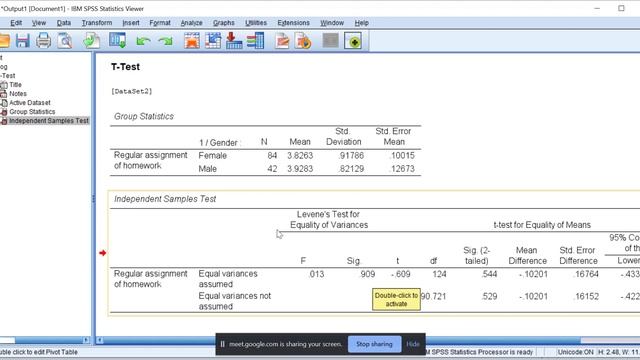640x360 pixels.
Task: Select Independent Samples Test outline item
Action: tap(49, 121)
